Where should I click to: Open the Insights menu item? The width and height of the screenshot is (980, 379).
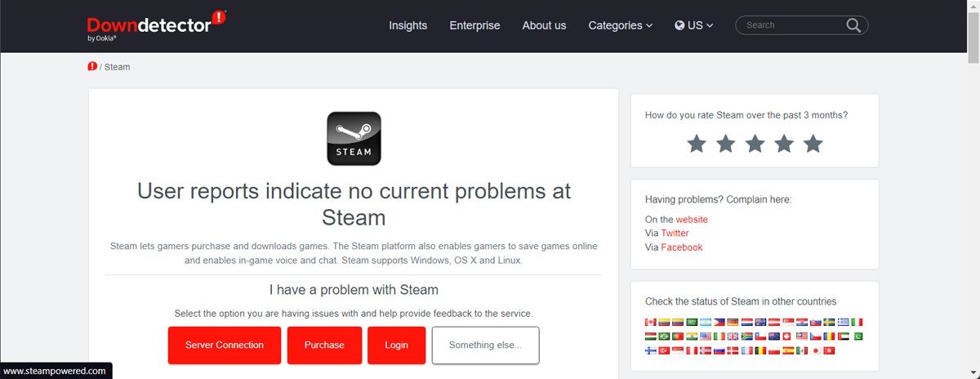408,25
